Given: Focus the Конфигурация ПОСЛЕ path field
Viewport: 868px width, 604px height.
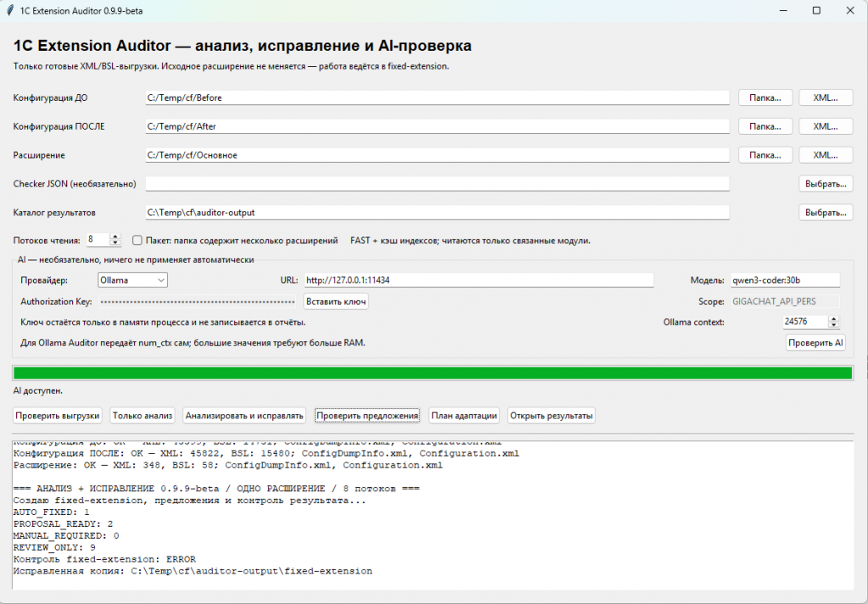Looking at the screenshot, I should click(x=437, y=127).
